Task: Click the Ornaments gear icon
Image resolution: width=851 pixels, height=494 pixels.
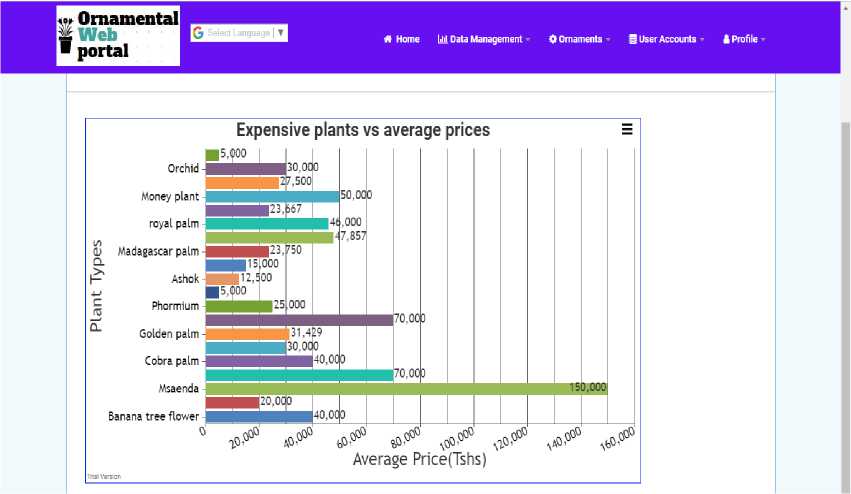Action: pyautogui.click(x=553, y=40)
